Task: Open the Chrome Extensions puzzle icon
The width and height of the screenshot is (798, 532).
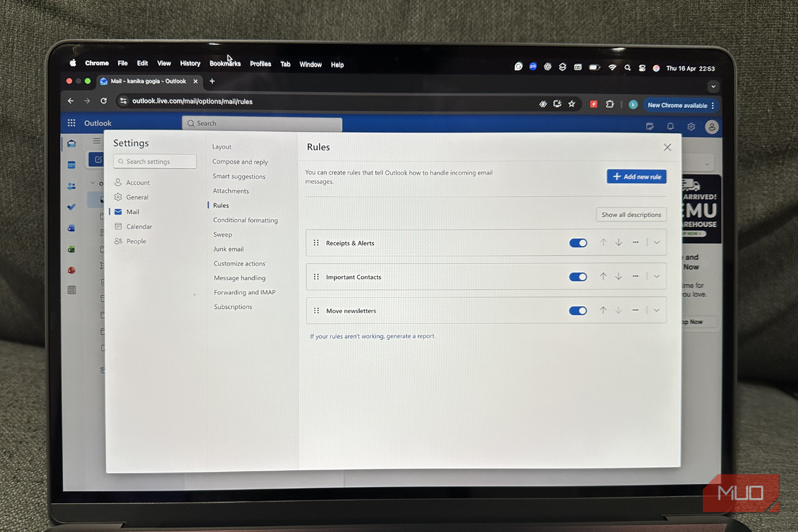Action: 610,104
